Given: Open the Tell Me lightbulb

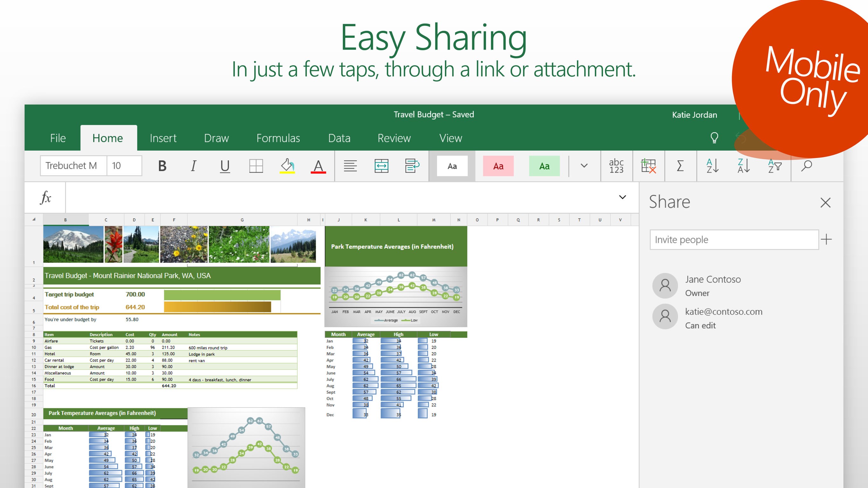Looking at the screenshot, I should [x=714, y=138].
